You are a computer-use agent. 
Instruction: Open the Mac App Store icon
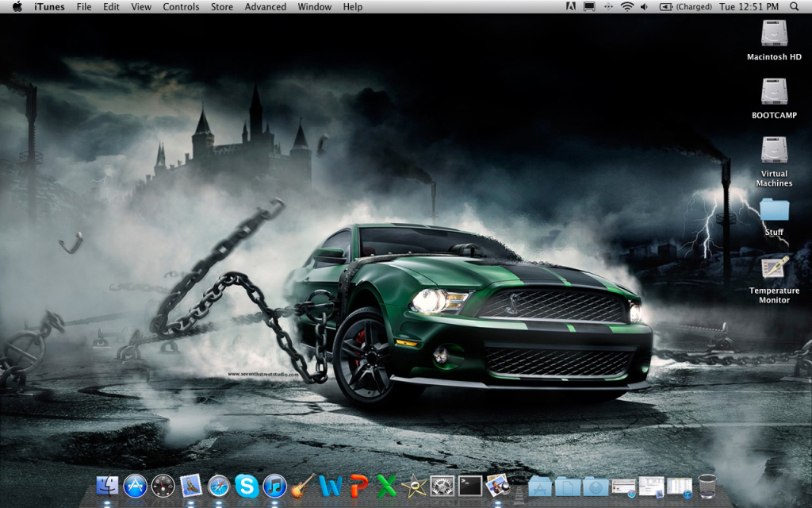point(135,486)
